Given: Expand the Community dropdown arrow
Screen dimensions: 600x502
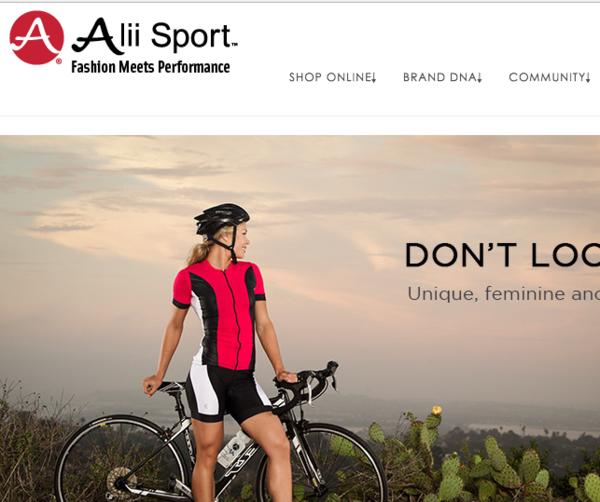Looking at the screenshot, I should 588,78.
